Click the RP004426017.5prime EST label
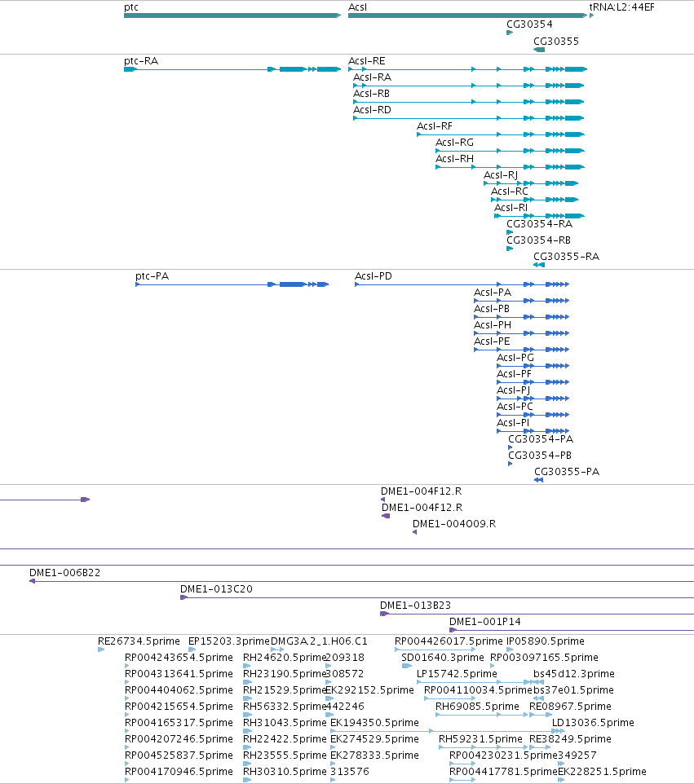 pos(449,641)
